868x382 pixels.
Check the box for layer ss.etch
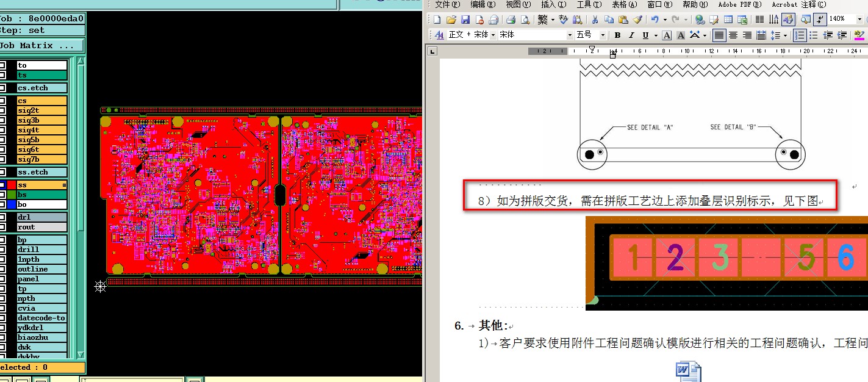click(2, 172)
